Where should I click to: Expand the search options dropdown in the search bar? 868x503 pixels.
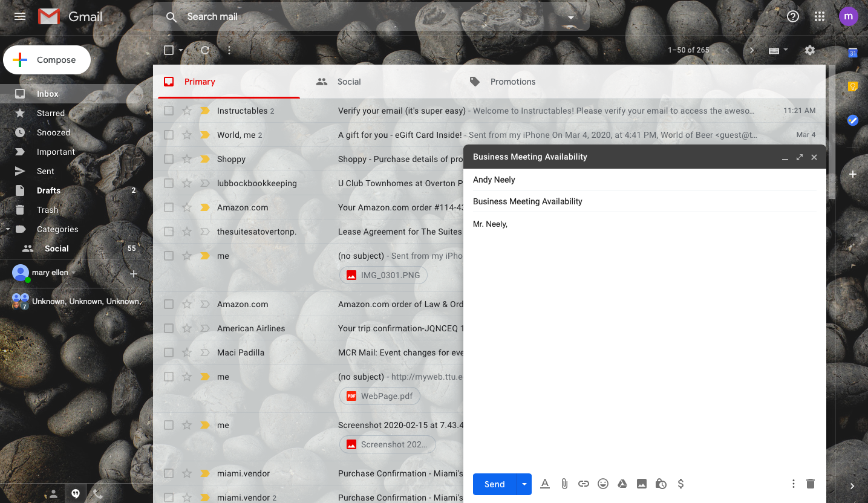click(x=570, y=17)
